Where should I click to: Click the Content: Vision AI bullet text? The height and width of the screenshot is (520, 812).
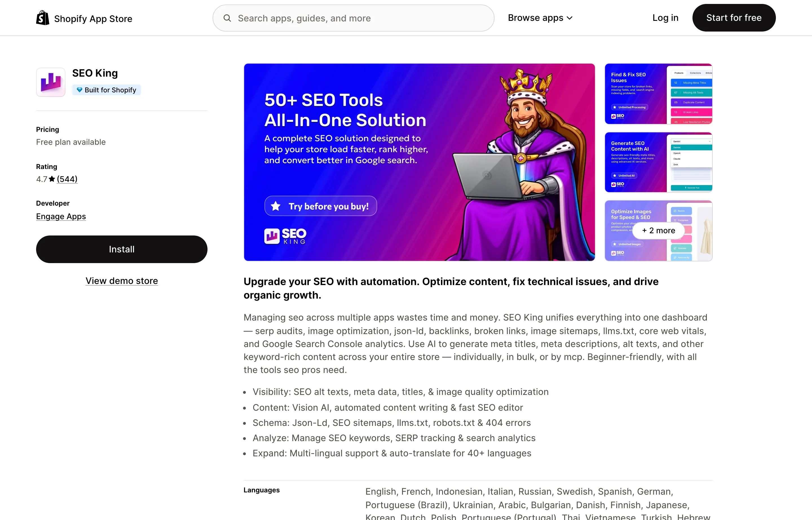(388, 408)
